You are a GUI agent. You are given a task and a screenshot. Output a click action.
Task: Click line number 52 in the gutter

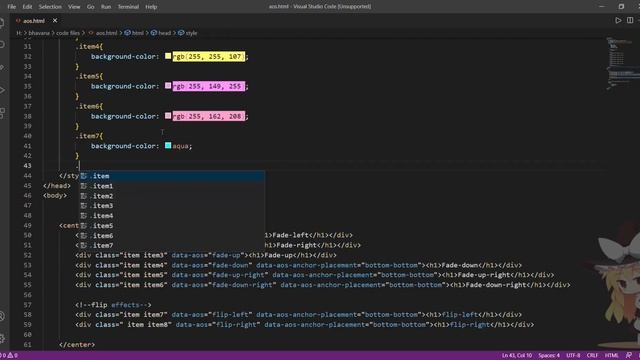[x=27, y=255]
